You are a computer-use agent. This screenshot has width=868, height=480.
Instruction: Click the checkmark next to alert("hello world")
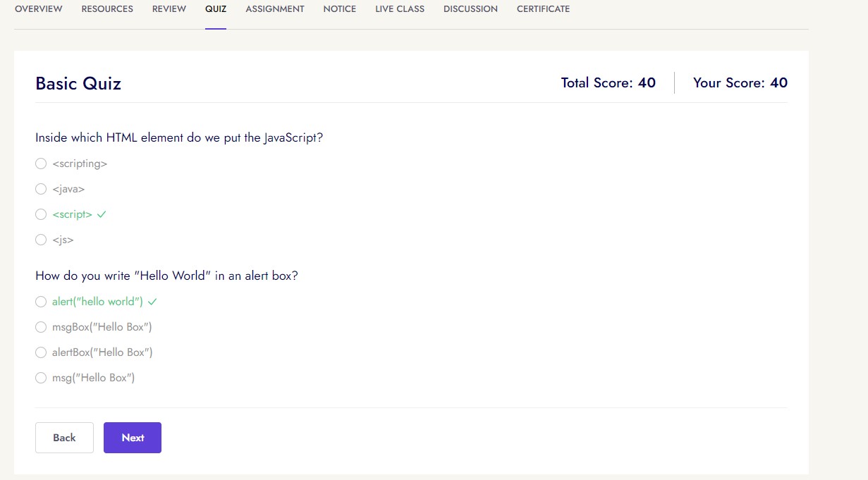pos(152,302)
